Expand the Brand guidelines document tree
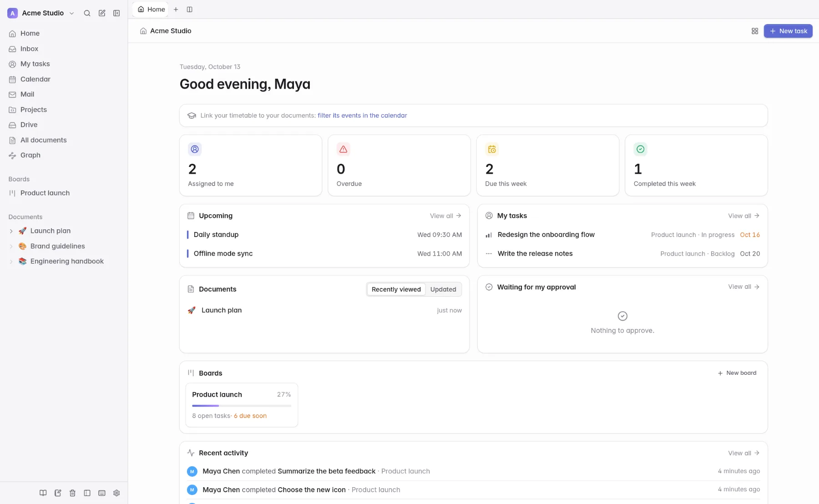The height and width of the screenshot is (504, 819). (11, 247)
